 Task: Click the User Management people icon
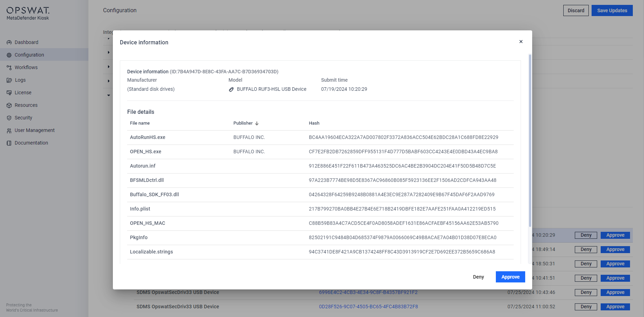9,130
